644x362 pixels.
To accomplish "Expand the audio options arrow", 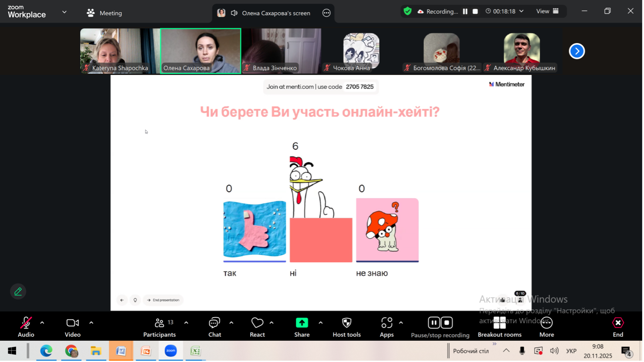I will [42, 323].
